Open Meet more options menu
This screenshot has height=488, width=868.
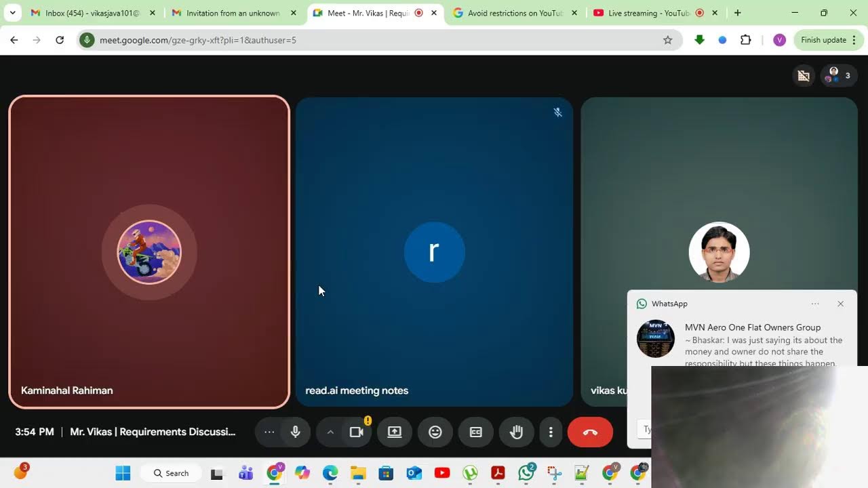[x=551, y=432]
